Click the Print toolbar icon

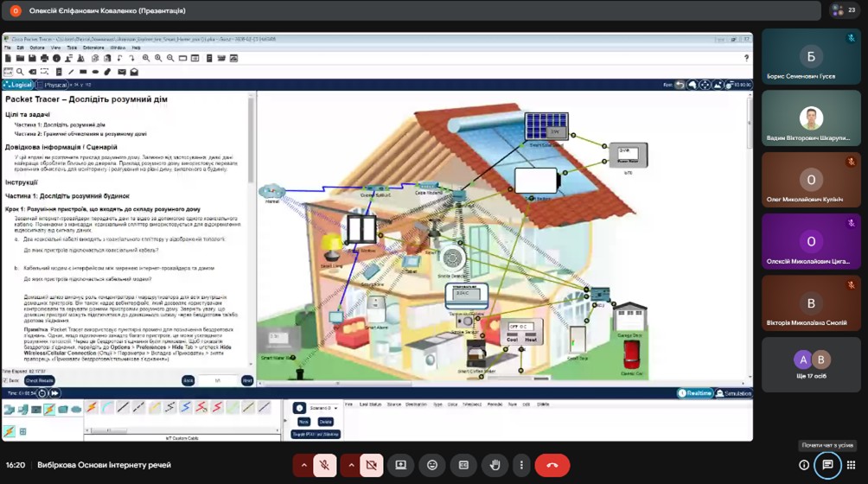[x=44, y=58]
